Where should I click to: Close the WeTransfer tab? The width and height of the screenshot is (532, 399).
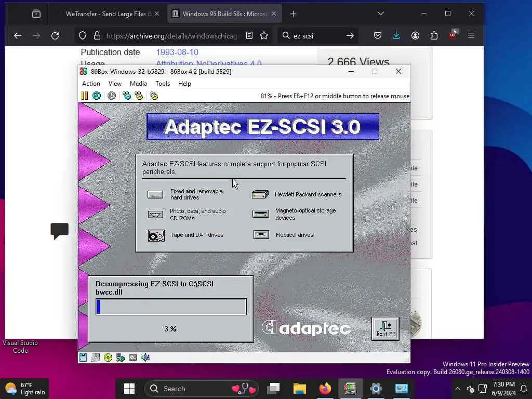click(x=157, y=14)
